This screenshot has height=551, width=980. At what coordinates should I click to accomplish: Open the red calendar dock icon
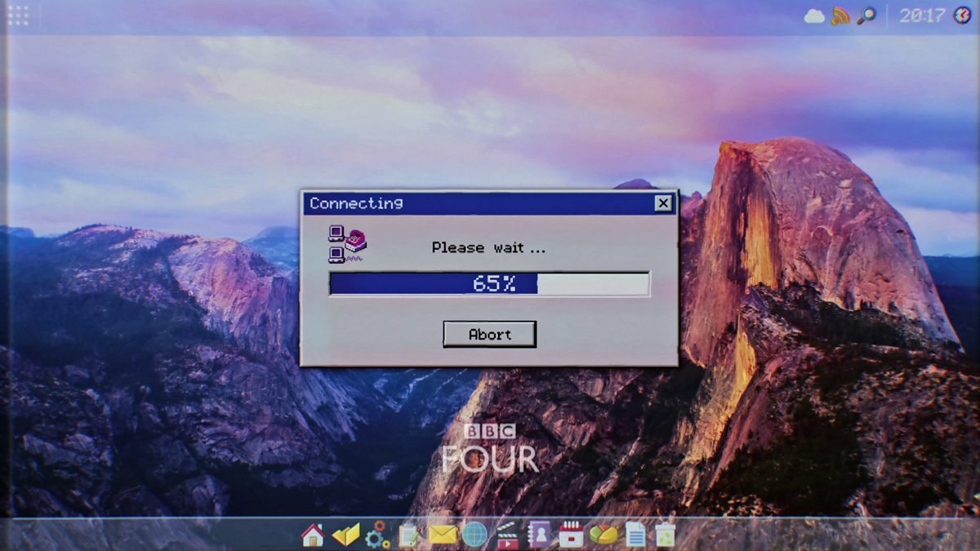click(x=571, y=535)
